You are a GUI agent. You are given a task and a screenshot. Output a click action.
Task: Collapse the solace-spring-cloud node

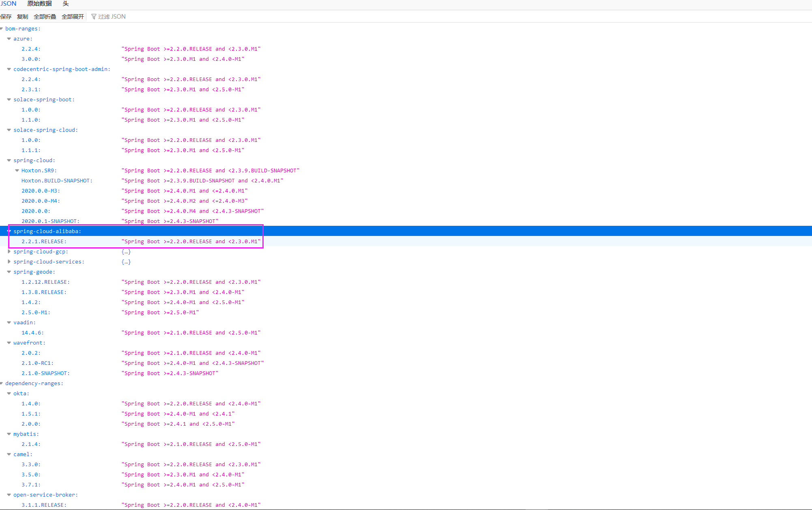coord(9,130)
